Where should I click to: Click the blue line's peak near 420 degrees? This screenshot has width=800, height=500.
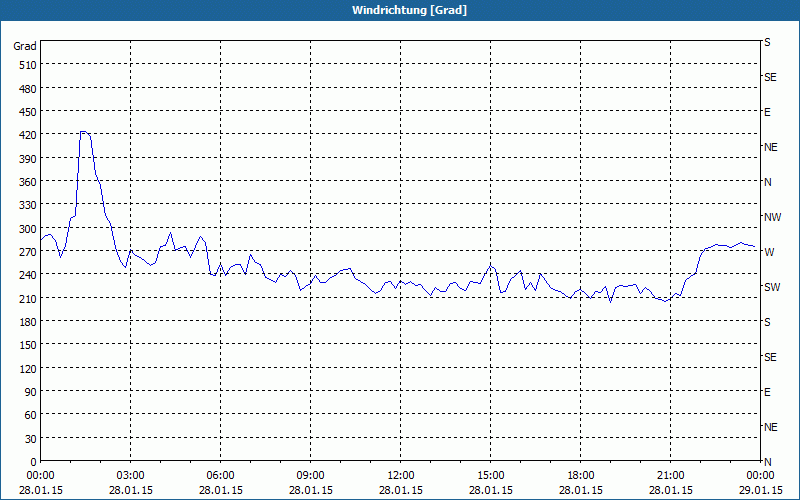pos(84,132)
